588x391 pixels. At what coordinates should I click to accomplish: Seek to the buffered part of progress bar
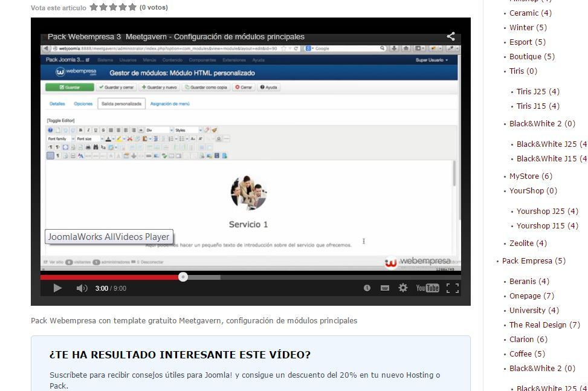tap(204, 277)
